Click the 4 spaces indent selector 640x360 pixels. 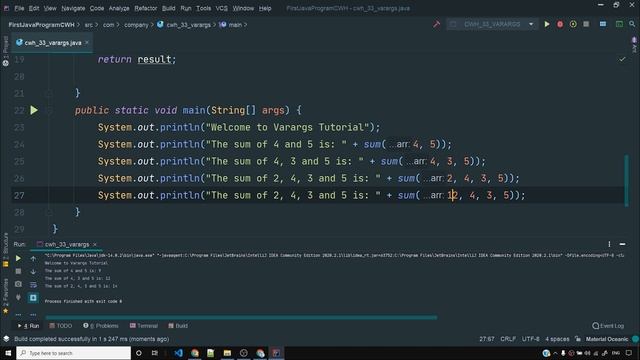click(x=557, y=339)
